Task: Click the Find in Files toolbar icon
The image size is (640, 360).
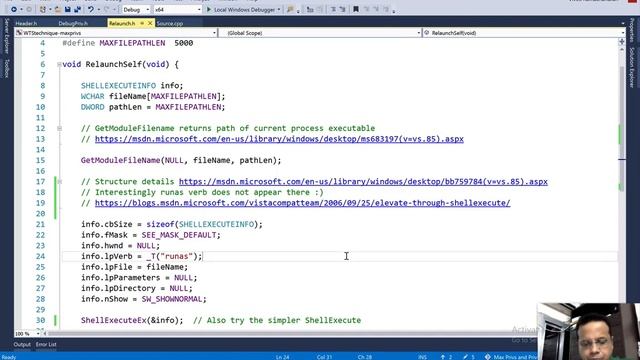Action: pyautogui.click(x=290, y=9)
